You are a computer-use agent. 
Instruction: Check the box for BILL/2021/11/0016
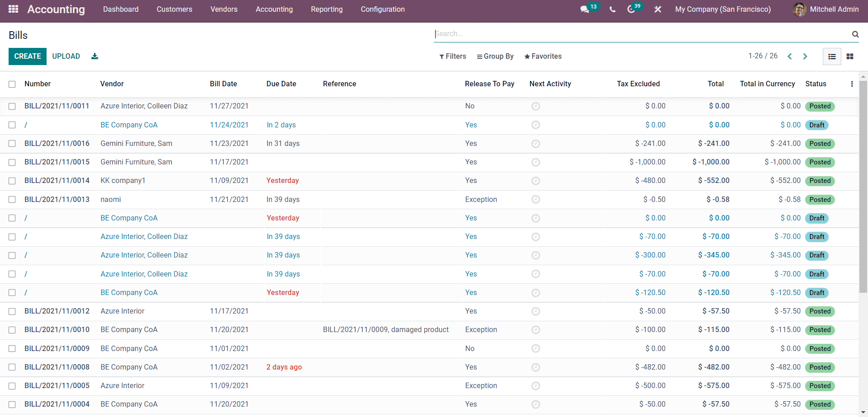[12, 144]
